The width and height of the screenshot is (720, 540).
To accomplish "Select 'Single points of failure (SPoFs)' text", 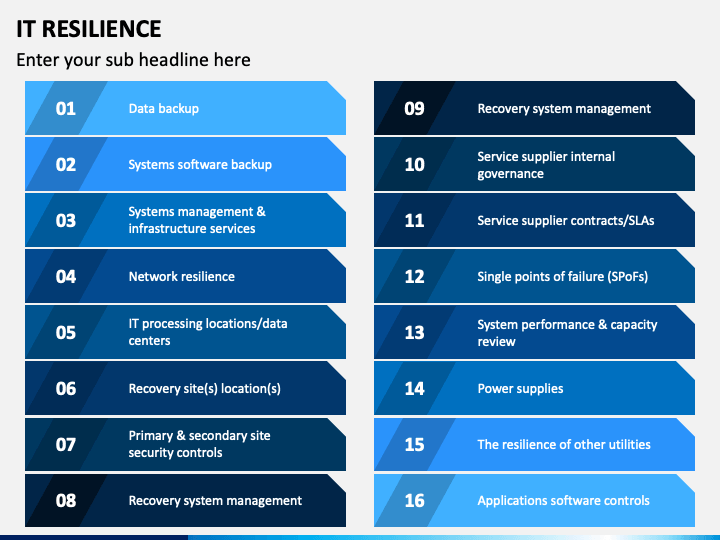I will (562, 277).
